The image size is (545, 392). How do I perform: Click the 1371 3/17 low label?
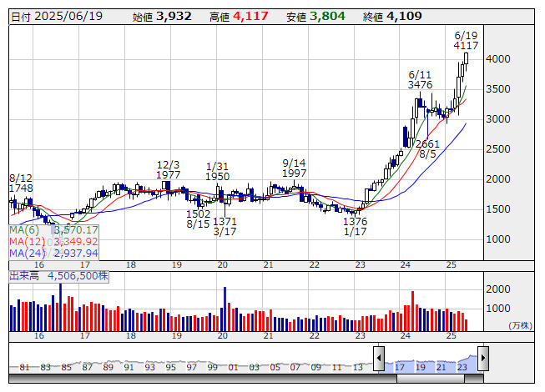tap(225, 226)
